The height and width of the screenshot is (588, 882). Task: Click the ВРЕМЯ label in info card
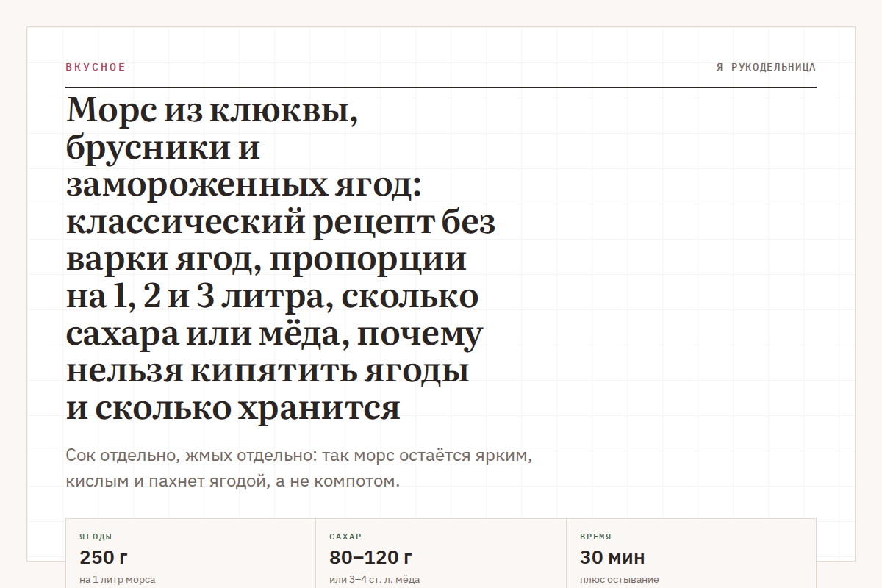click(595, 537)
